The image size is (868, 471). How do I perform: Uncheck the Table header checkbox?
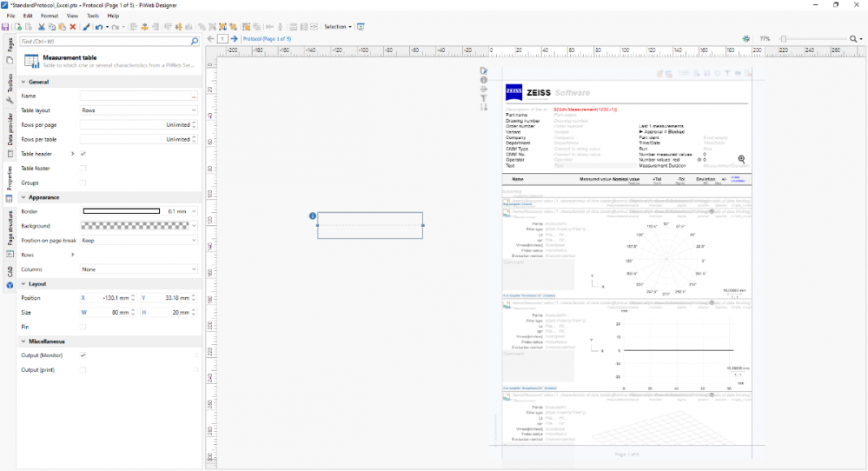point(83,154)
